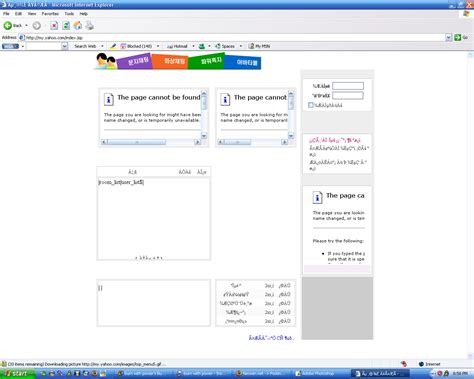Open the Tools menu
This screenshot has height=379, width=474.
point(69,14)
